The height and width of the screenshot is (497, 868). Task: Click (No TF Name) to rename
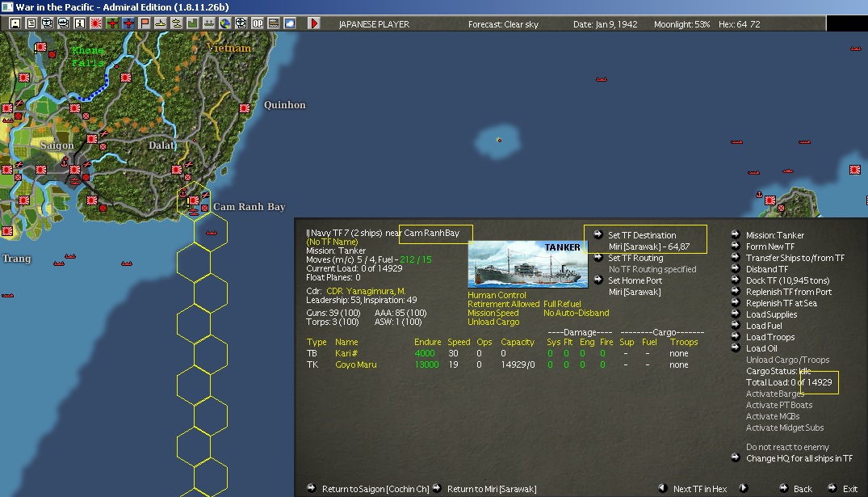332,242
